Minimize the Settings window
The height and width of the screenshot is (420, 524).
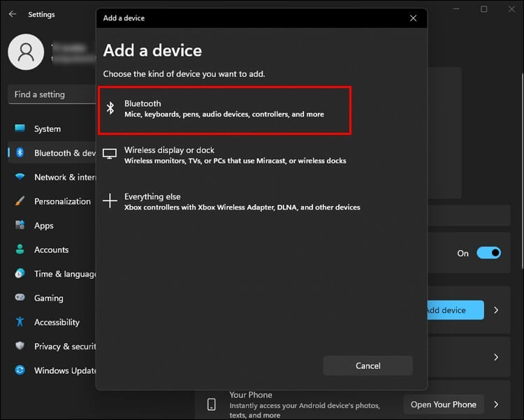[456, 9]
